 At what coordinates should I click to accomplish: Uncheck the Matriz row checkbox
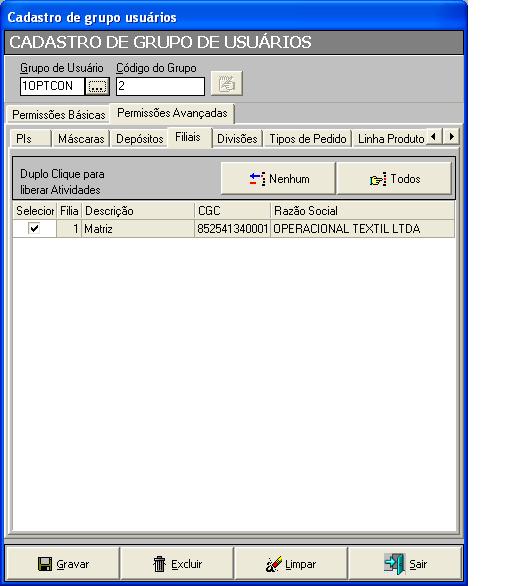tap(34, 228)
